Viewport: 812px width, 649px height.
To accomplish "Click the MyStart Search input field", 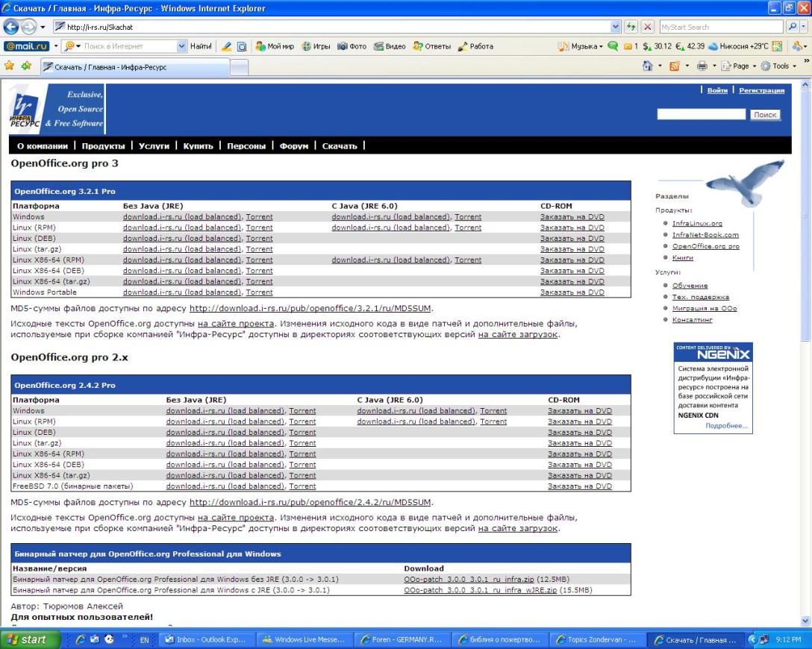I will pyautogui.click(x=722, y=26).
